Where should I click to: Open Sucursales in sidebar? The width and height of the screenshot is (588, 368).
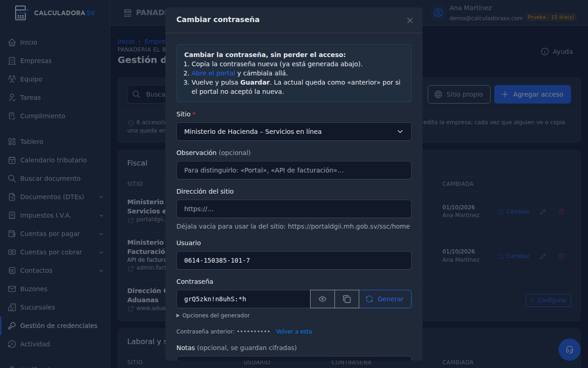coord(55,307)
